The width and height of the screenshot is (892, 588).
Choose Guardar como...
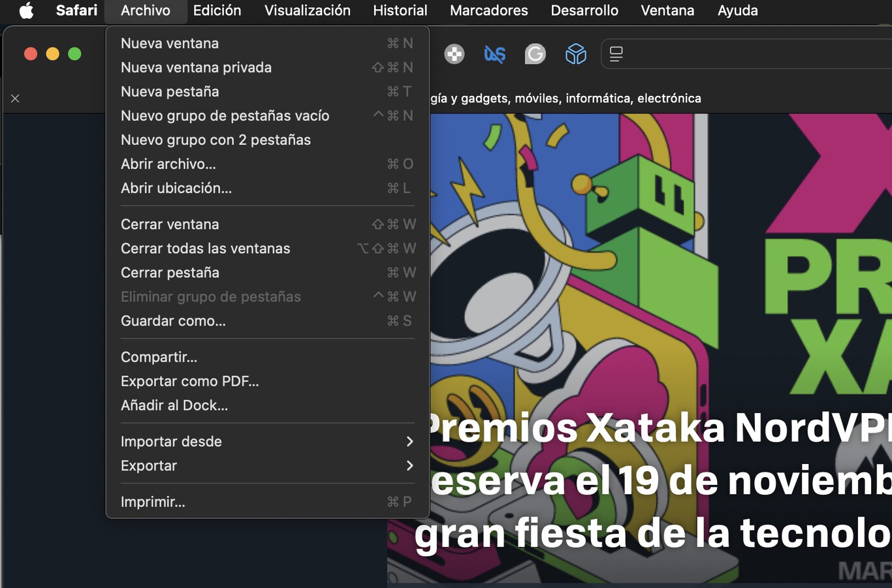(267, 320)
